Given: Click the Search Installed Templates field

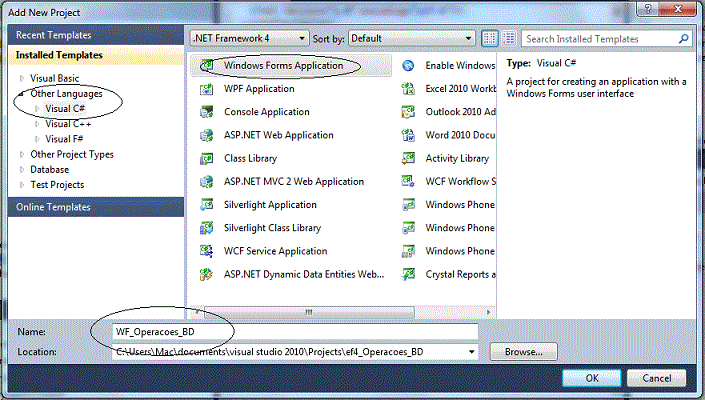Looking at the screenshot, I should pyautogui.click(x=600, y=39).
